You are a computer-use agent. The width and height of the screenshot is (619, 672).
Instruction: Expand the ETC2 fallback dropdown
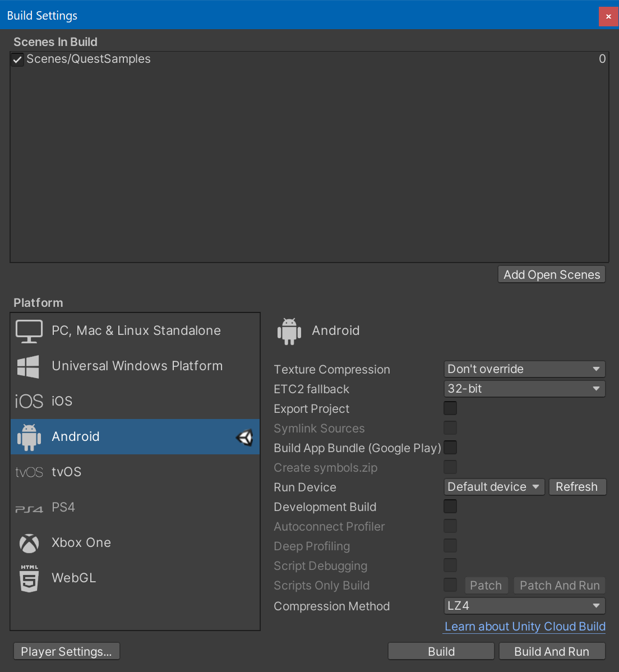(524, 389)
